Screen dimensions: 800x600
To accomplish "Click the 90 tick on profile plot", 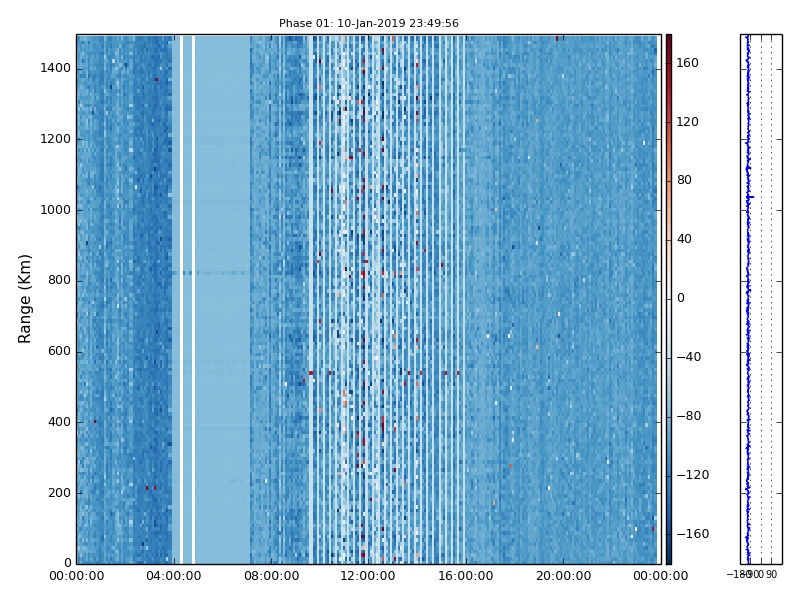I will coord(771,575).
